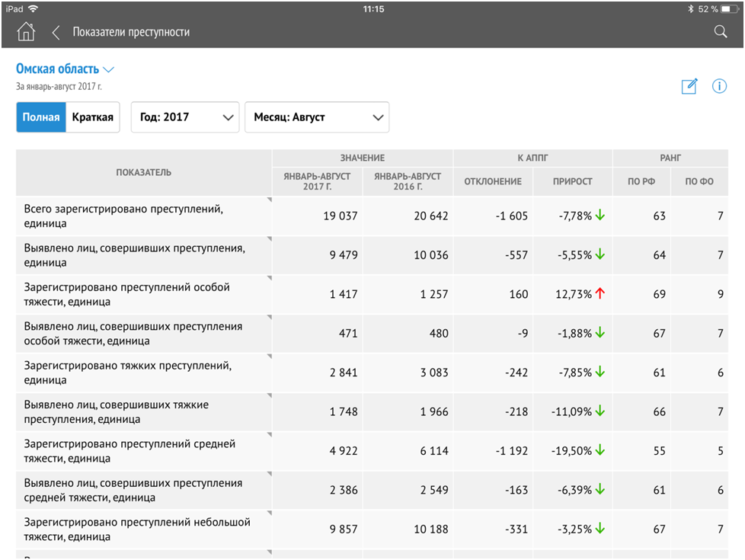Viewport: 745px width, 560px height.
Task: Go back using the left chevron
Action: (x=56, y=32)
